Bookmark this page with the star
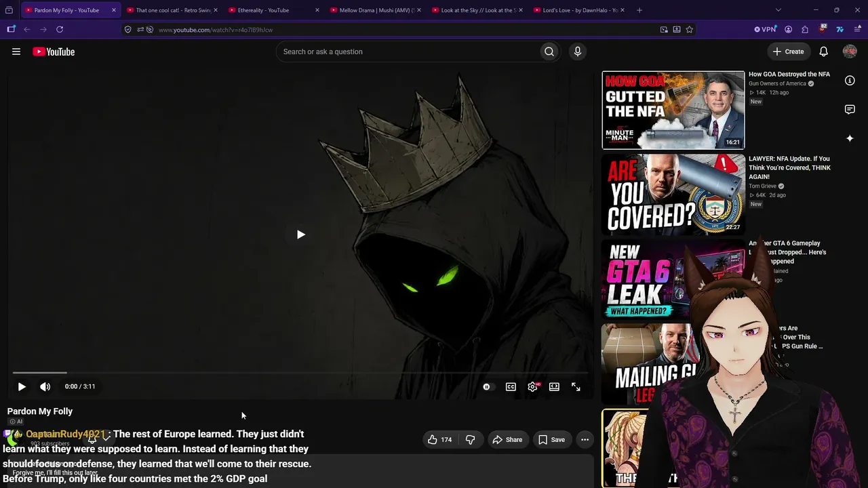This screenshot has height=488, width=868. 690,30
